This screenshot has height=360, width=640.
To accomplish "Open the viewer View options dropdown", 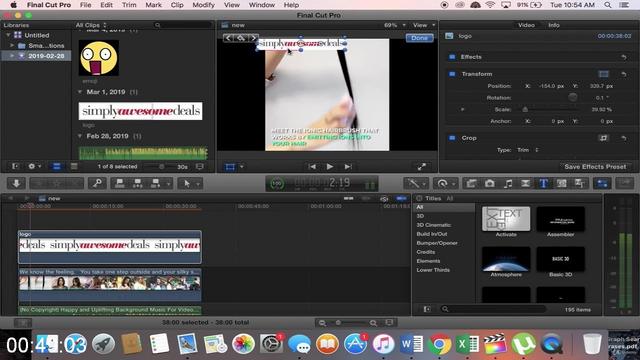I will click(424, 25).
